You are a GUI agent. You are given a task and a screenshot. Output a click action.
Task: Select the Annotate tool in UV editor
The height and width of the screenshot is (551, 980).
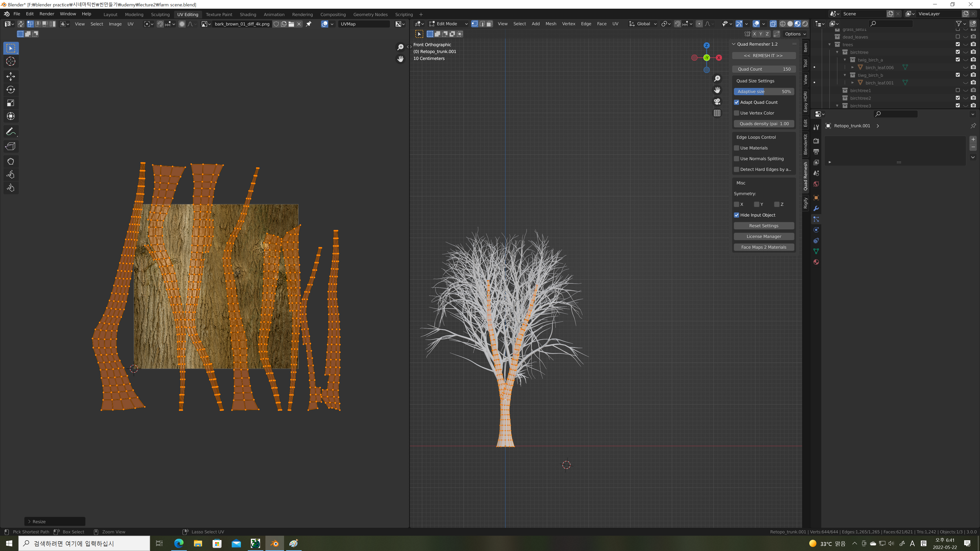[11, 132]
